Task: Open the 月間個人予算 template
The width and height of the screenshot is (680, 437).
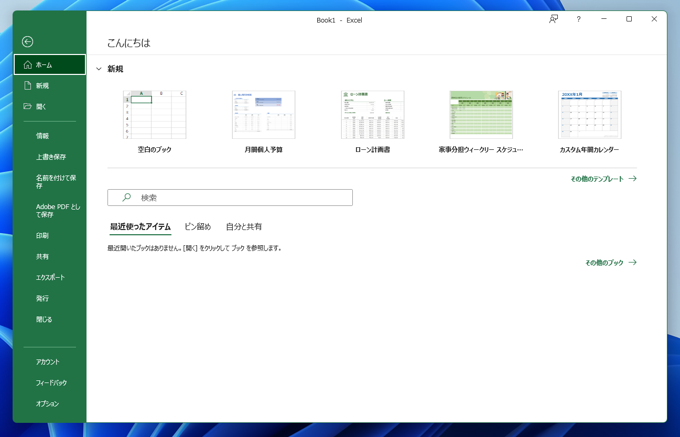Action: click(x=264, y=115)
